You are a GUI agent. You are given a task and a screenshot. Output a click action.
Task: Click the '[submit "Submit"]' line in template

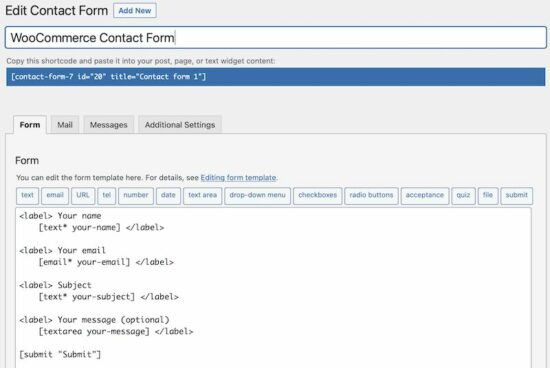(x=60, y=355)
